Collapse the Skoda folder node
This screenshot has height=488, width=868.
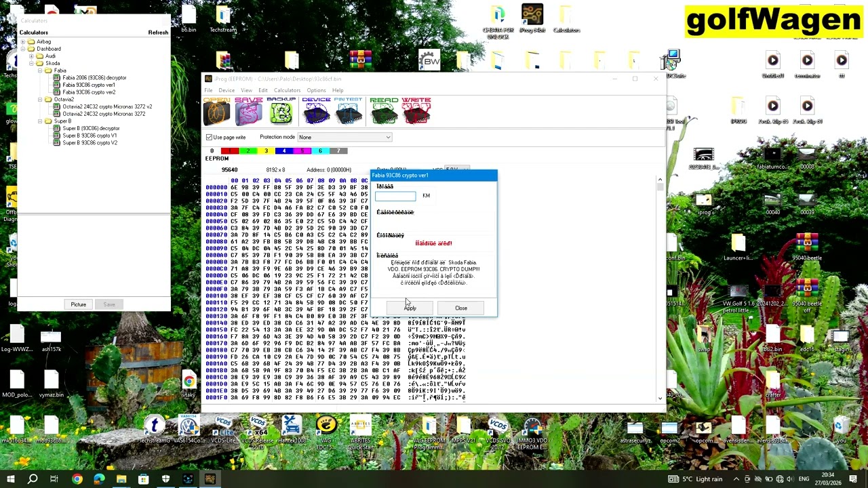pyautogui.click(x=31, y=64)
